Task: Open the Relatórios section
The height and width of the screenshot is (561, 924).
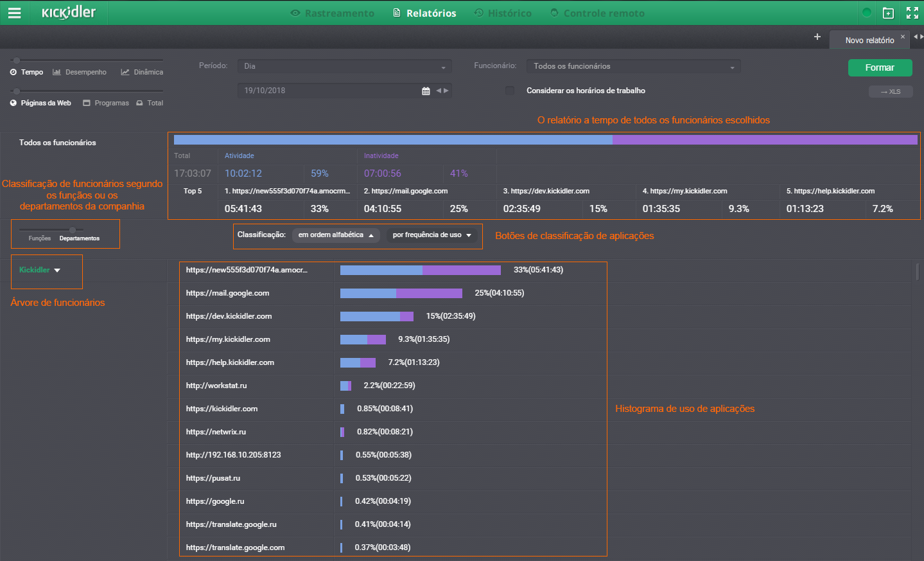Action: point(431,13)
